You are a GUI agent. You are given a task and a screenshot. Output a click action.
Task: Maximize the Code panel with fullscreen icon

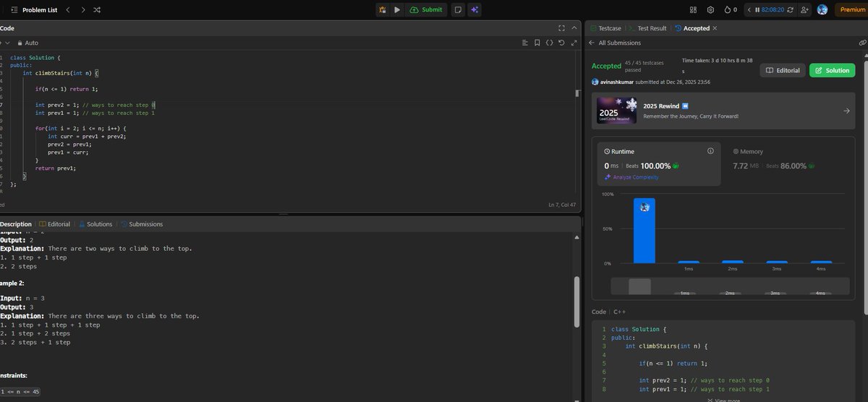coord(561,28)
